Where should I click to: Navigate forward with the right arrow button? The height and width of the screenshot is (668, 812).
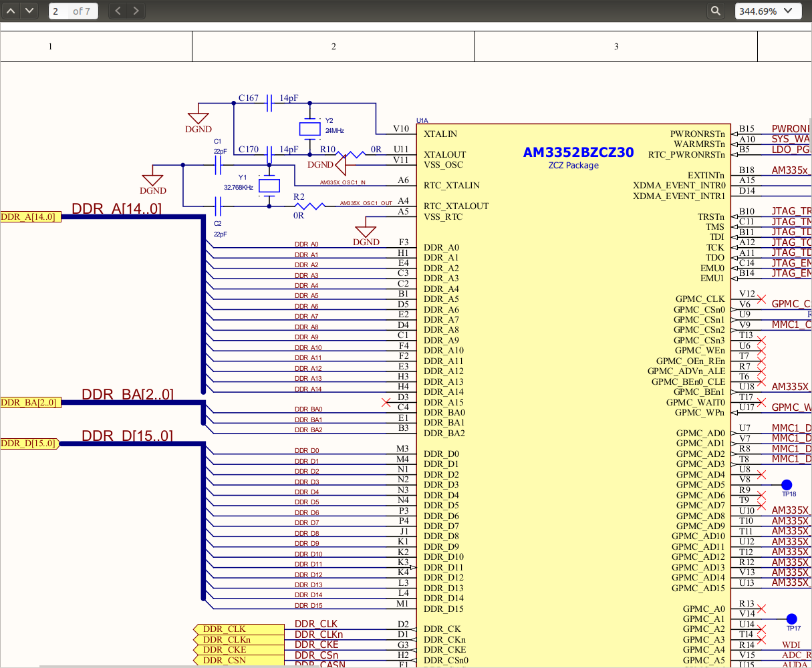coord(136,11)
